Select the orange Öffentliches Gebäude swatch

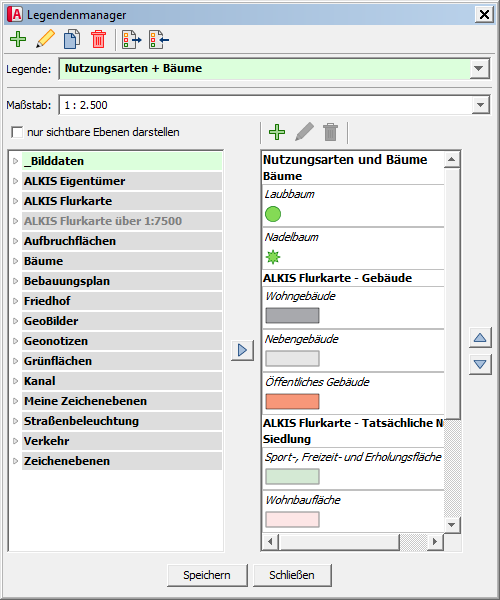tap(292, 401)
